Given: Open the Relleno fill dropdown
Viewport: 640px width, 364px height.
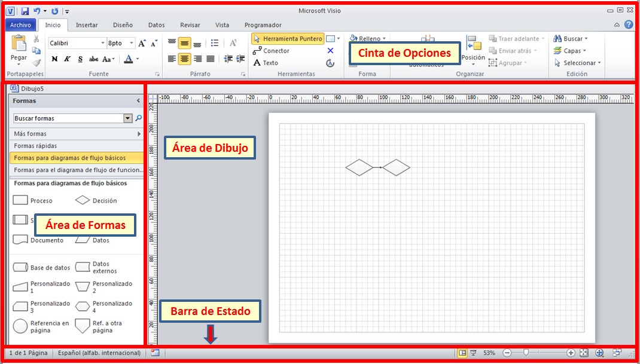Looking at the screenshot, I should 368,39.
